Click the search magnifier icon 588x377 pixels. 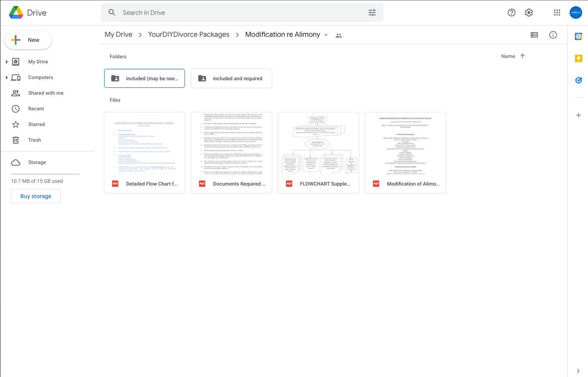click(x=112, y=13)
